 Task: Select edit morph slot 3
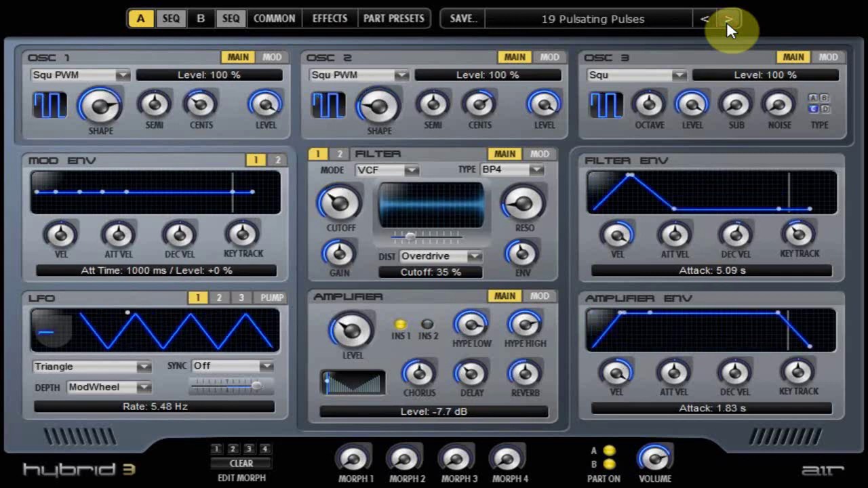pos(249,449)
